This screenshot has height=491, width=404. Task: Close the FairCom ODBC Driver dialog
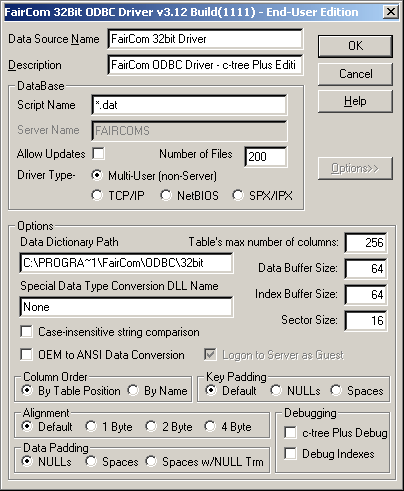390,12
